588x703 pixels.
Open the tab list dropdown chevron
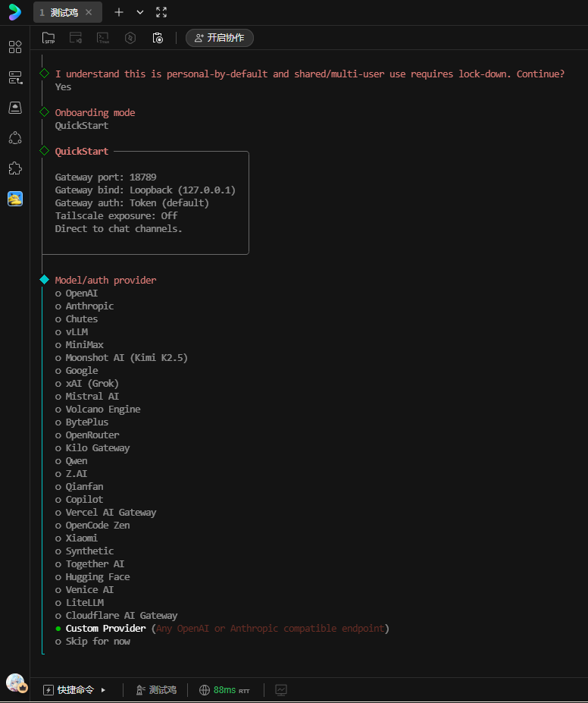[140, 12]
